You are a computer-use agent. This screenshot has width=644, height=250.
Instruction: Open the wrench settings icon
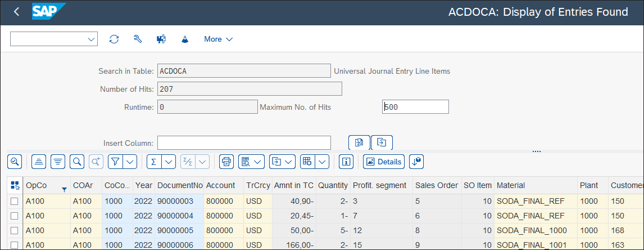[x=138, y=39]
